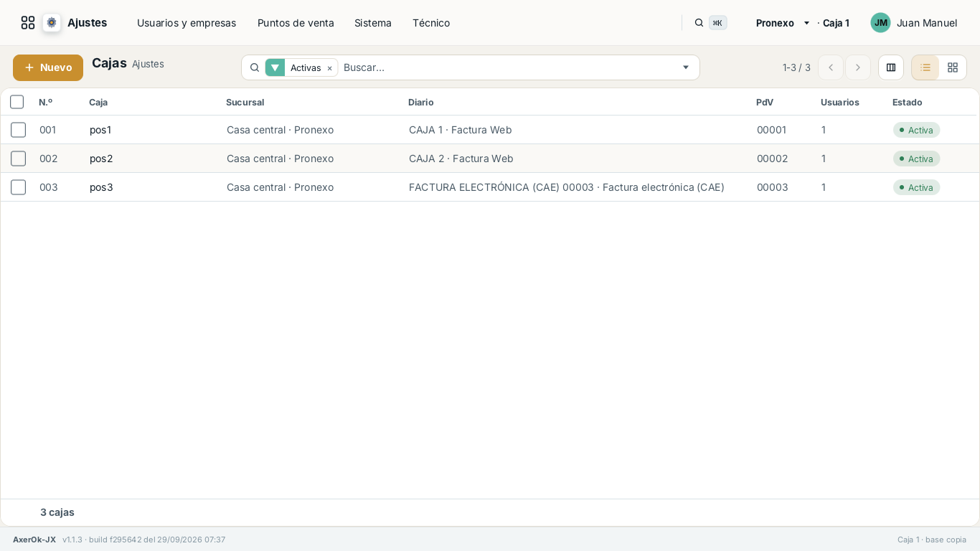Screen dimensions: 980x551
Task: Click the global search magnifier icon
Action: (699, 23)
